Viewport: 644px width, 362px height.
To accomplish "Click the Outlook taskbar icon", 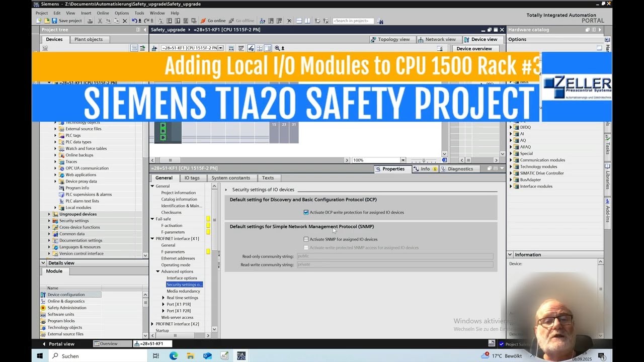I will click(x=208, y=356).
